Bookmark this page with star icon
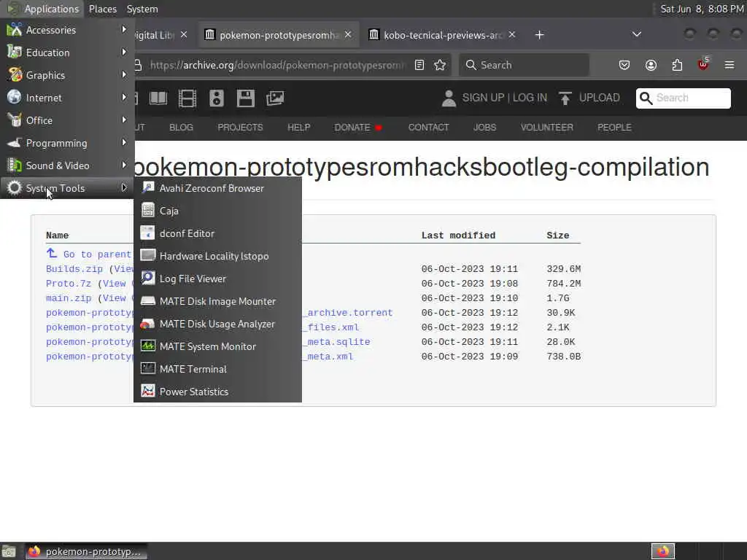The image size is (747, 560). 440,65
